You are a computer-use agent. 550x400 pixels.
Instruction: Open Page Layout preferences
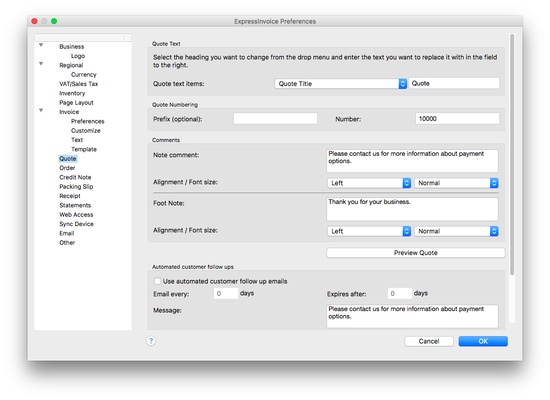click(x=76, y=102)
